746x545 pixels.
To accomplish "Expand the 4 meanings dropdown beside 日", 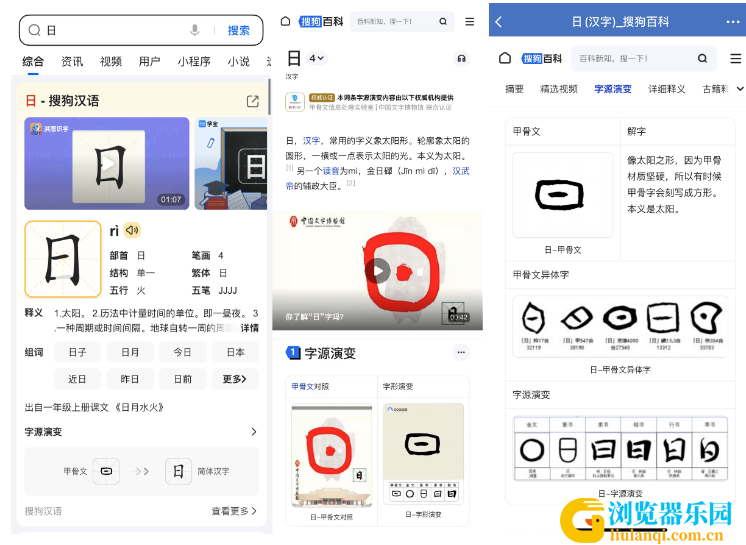I will [x=316, y=58].
